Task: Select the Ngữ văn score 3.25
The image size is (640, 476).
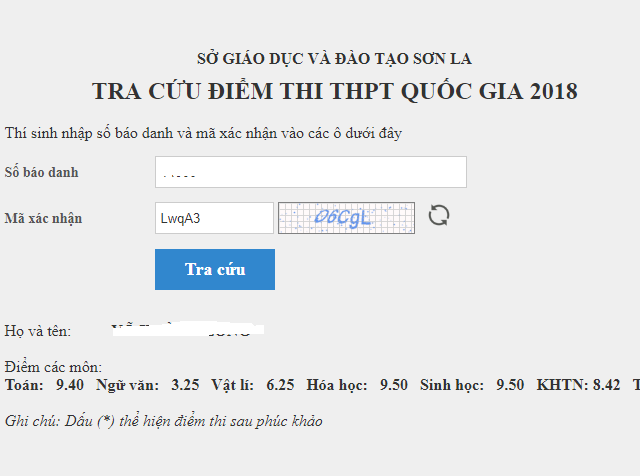Action: pos(185,385)
